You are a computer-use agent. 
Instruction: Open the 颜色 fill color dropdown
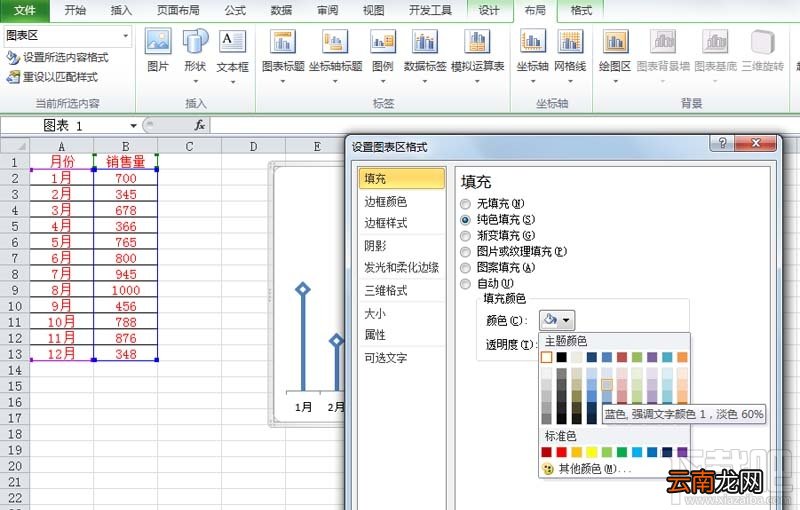pos(557,320)
